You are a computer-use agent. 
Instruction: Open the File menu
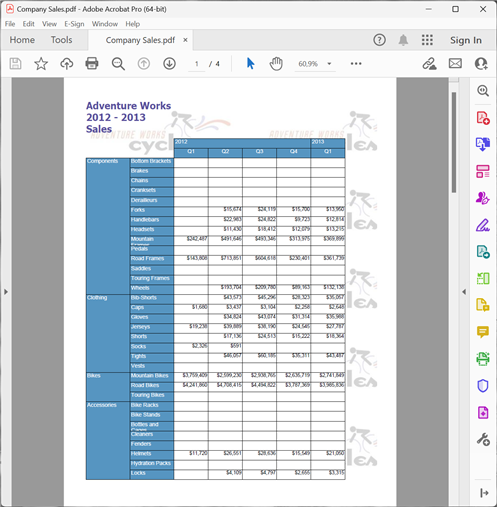[10, 24]
